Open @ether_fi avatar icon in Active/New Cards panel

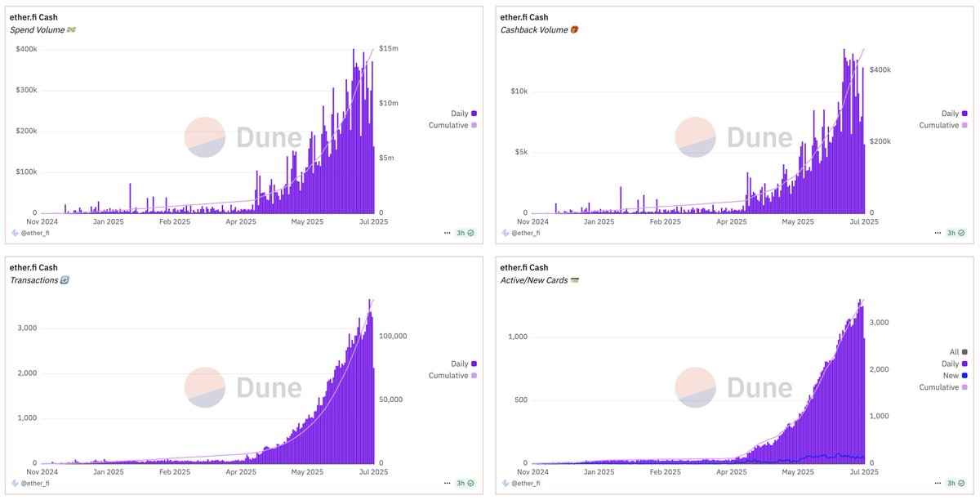click(504, 484)
